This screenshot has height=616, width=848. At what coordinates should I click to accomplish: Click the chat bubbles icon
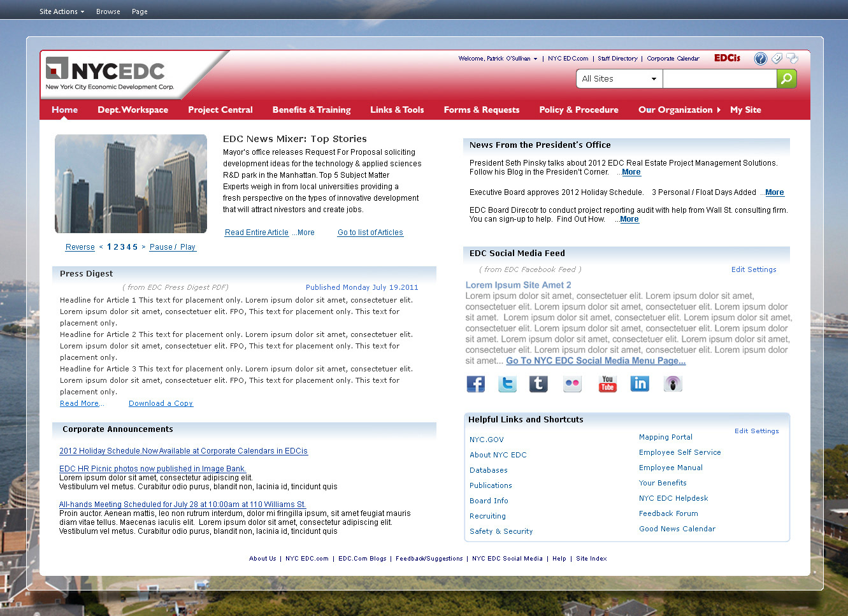[x=792, y=59]
